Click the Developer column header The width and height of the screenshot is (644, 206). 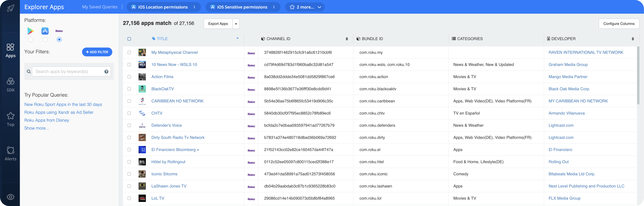pyautogui.click(x=563, y=39)
